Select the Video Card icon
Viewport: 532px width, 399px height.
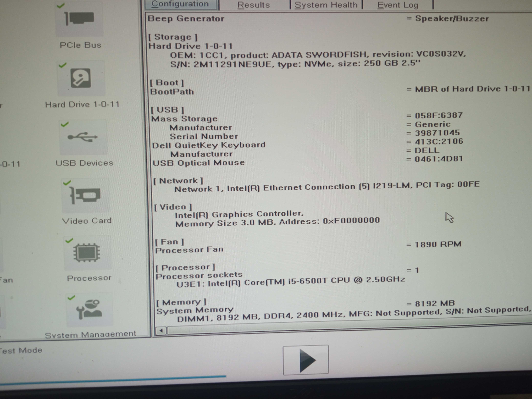[85, 196]
